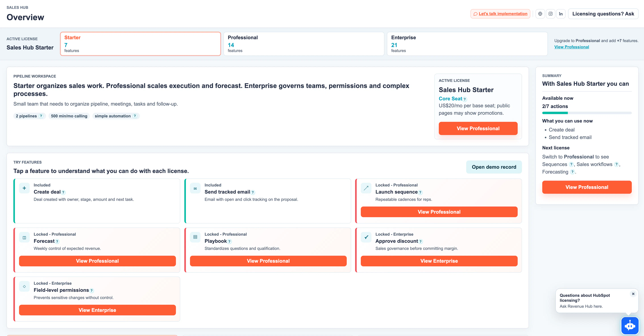This screenshot has height=336, width=644.
Task: Show help for Send tracked email feature
Action: (253, 192)
